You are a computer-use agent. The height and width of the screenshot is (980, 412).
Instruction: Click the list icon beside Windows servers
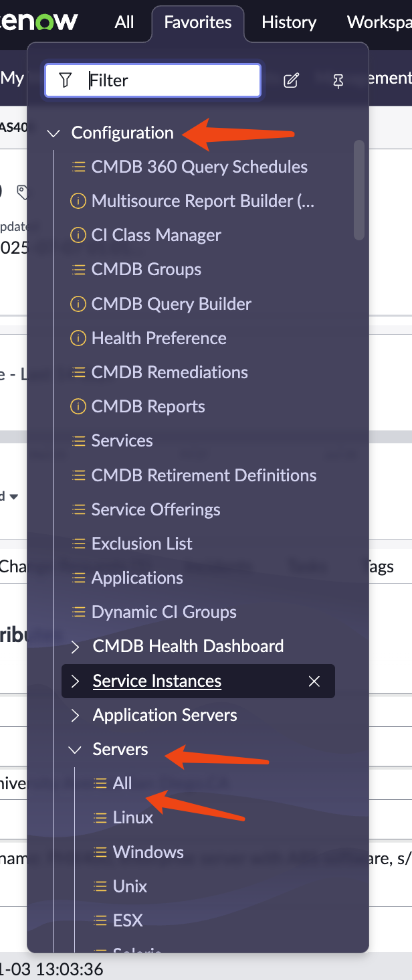pos(100,852)
